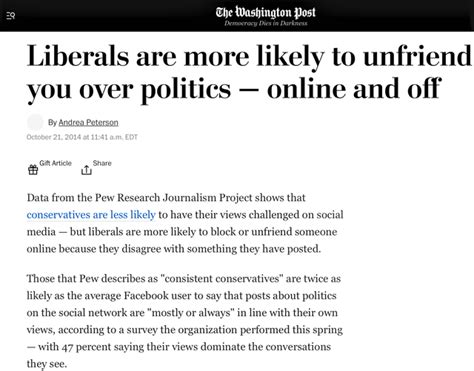474x371 pixels.
Task: Follow the 'conservatives are less likely' link
Action: click(91, 215)
